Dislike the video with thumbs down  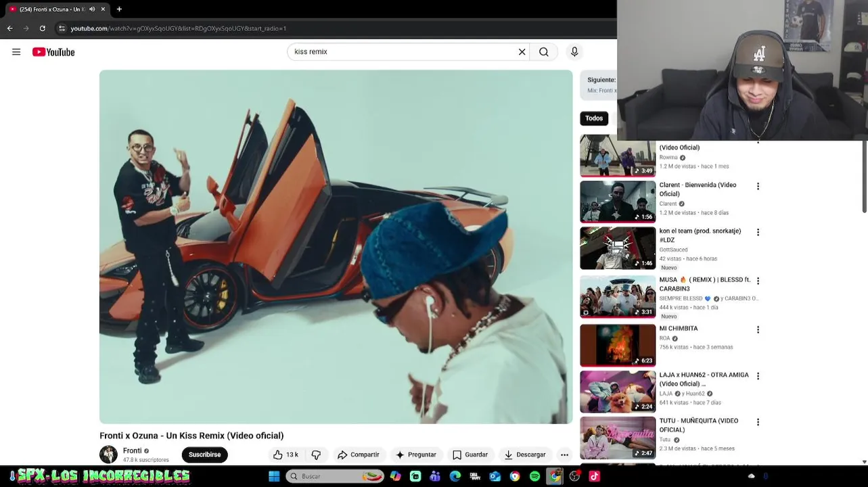[316, 455]
